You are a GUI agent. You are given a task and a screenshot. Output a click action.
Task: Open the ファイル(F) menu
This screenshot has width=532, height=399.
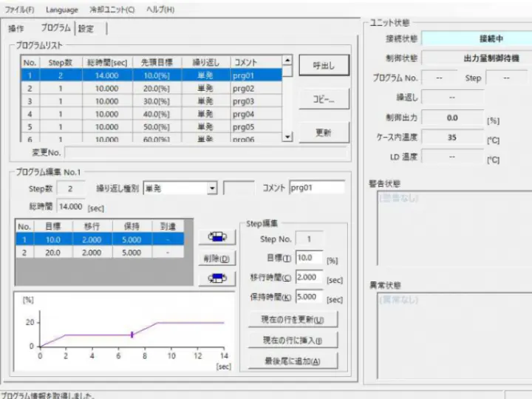pos(20,10)
